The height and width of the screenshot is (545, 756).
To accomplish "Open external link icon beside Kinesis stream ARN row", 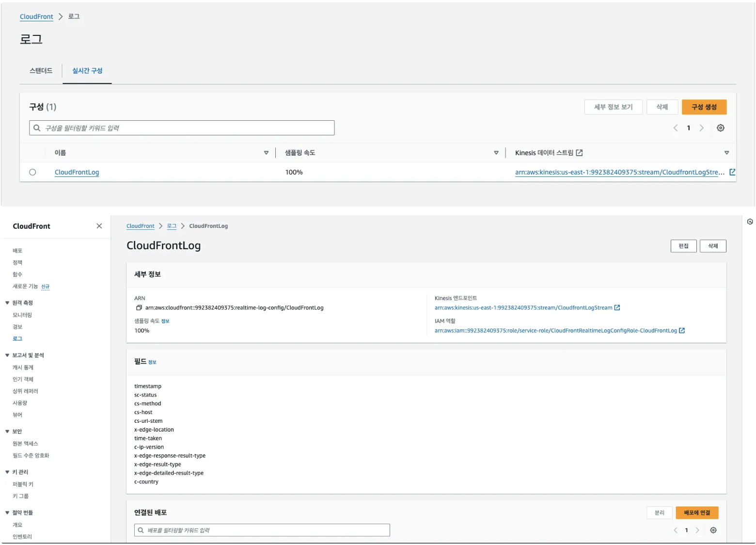I will [x=732, y=172].
